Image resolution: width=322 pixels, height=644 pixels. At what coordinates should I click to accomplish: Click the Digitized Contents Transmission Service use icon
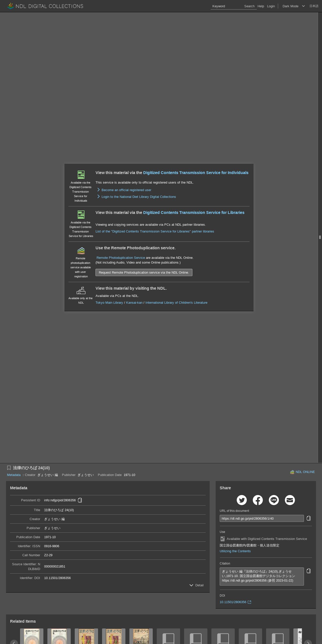222,539
